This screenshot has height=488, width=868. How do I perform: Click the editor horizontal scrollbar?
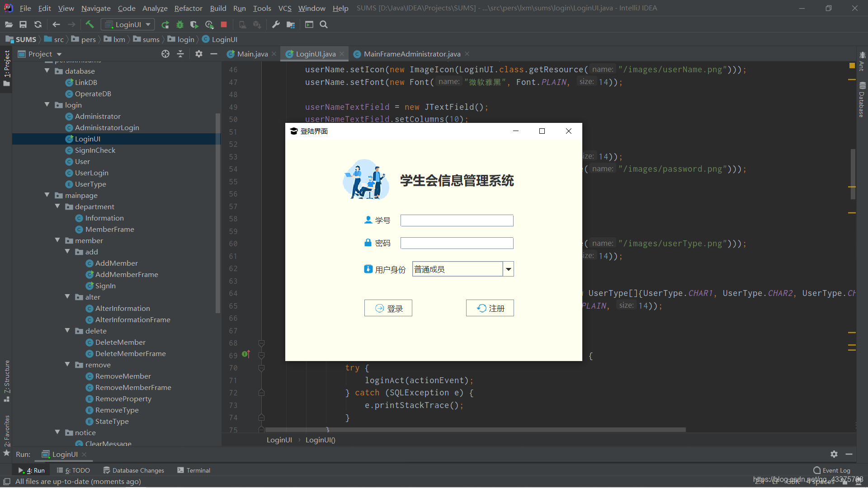coord(475,430)
